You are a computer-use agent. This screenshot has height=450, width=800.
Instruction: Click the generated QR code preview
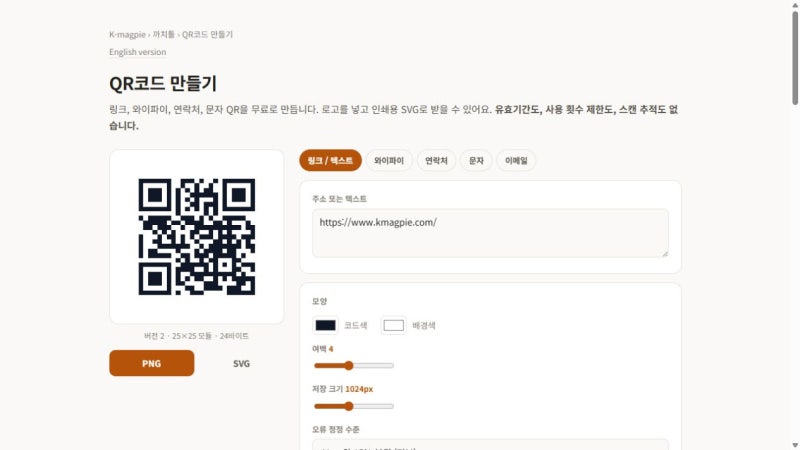[196, 237]
